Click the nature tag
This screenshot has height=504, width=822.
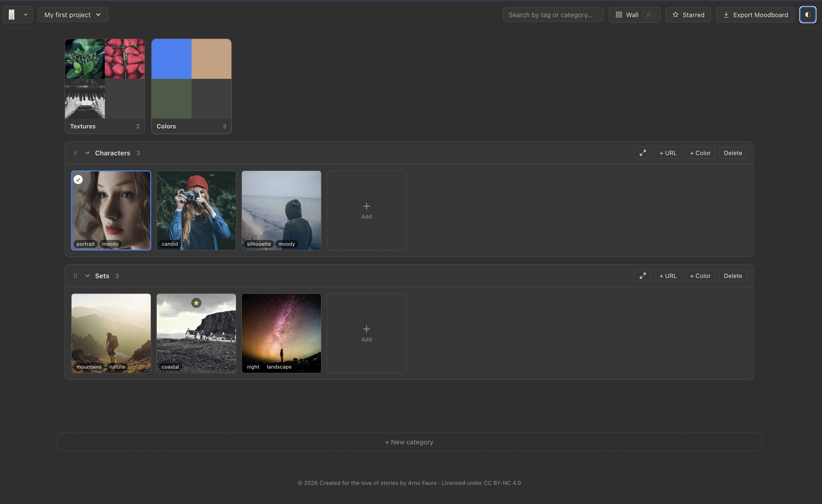(x=117, y=367)
